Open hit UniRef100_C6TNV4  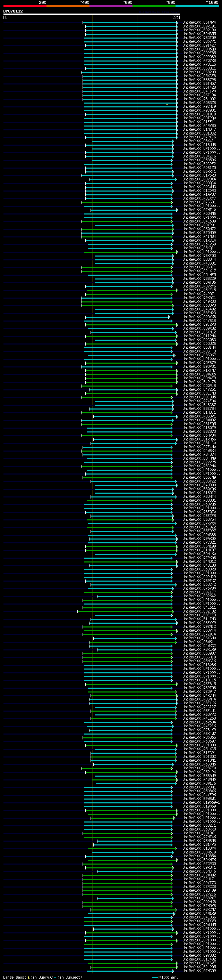[199, 23]
